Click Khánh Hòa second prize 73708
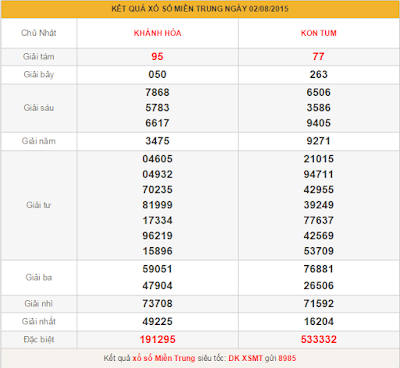 click(x=157, y=303)
